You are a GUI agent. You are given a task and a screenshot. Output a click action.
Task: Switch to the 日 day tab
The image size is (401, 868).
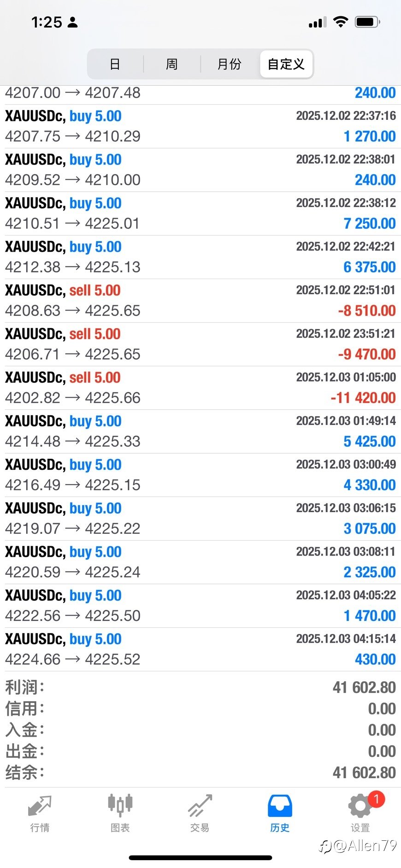[x=115, y=64]
